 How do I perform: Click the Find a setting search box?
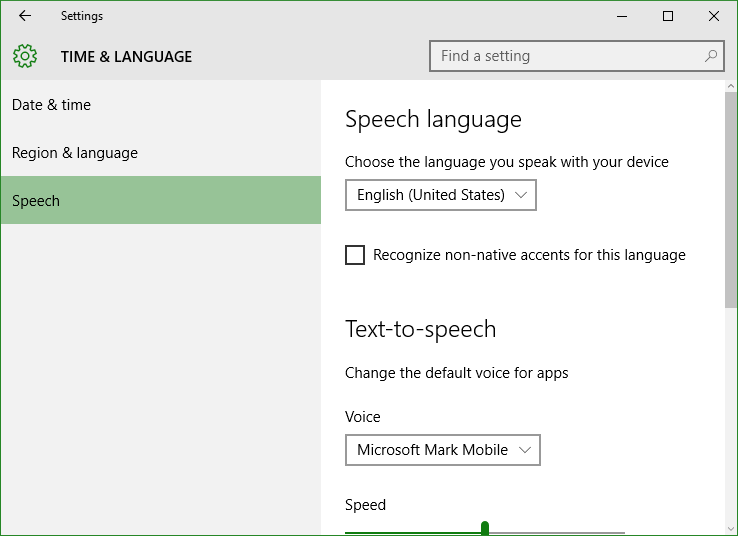[x=577, y=56]
